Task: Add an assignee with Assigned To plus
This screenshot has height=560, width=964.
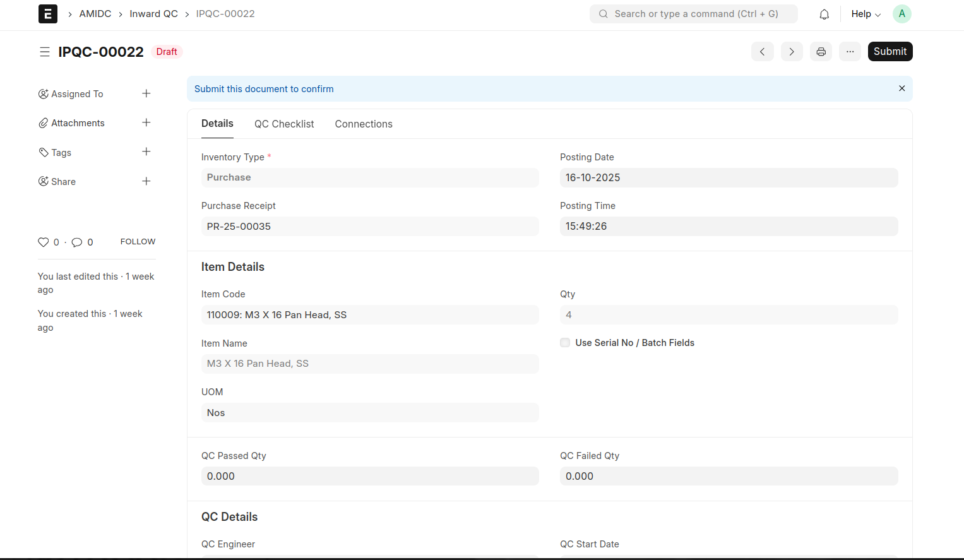Action: 146,93
